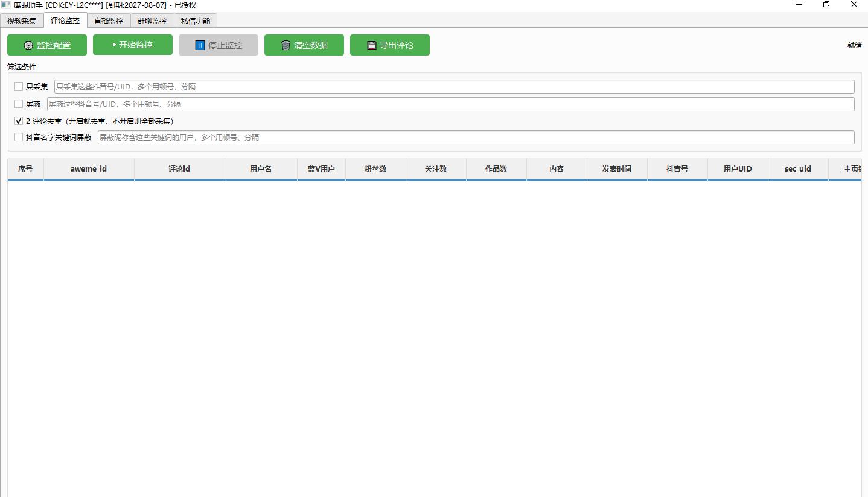Click the nickname keyword block input field
Image resolution: width=868 pixels, height=497 pixels.
pos(476,137)
